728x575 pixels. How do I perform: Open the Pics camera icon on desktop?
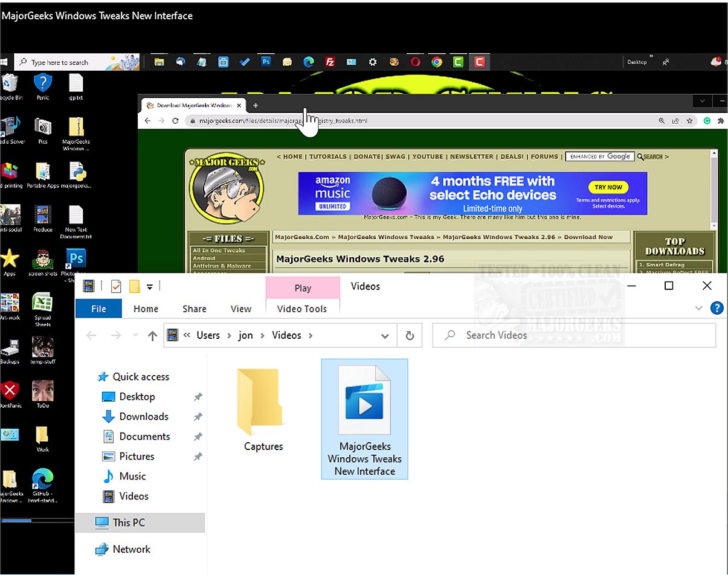tap(43, 131)
